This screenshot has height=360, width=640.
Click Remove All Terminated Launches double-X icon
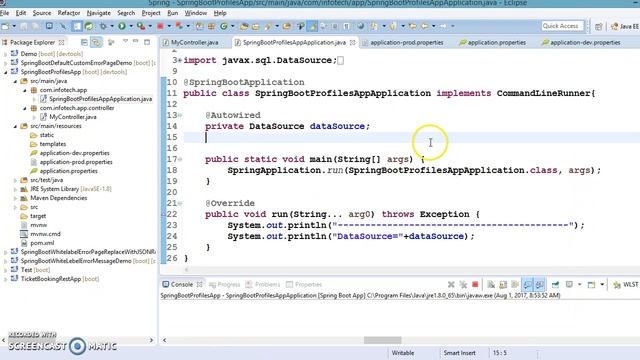[463, 284]
